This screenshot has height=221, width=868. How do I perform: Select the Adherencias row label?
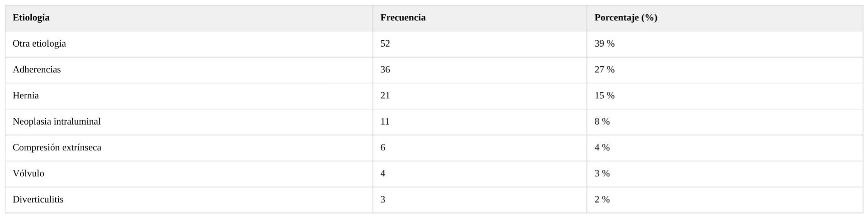[x=37, y=70]
